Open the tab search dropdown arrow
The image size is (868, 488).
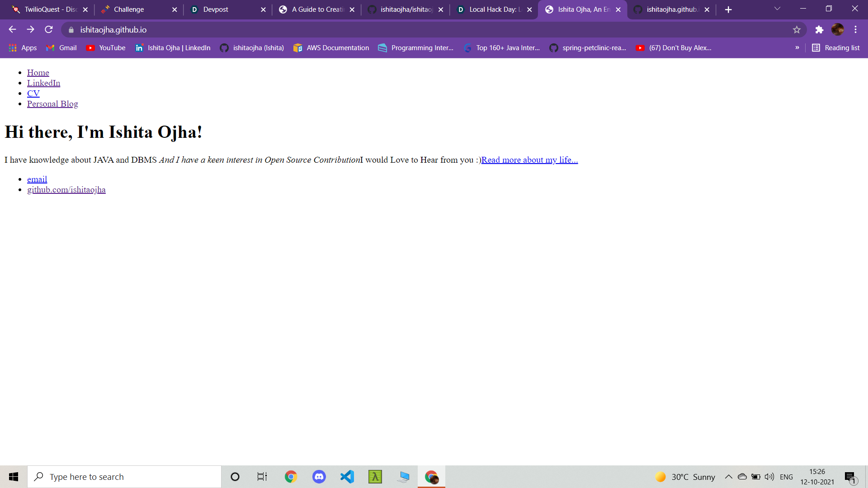(x=777, y=9)
